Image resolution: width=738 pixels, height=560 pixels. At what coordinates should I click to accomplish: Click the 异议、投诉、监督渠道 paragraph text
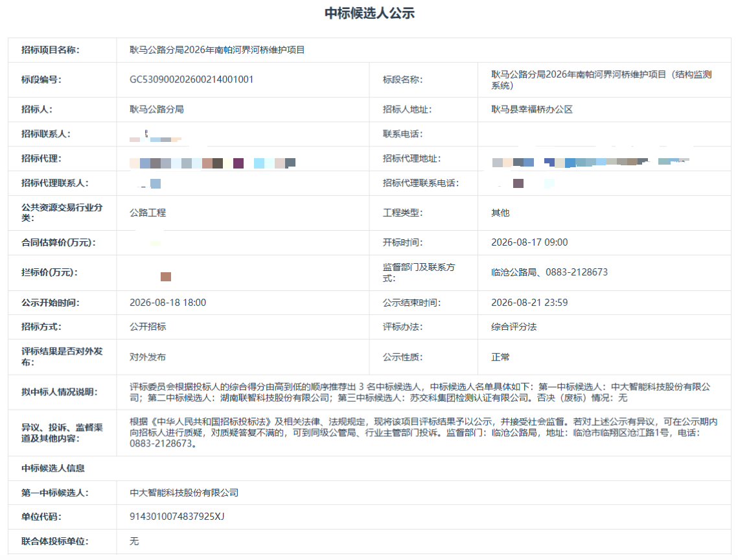click(x=424, y=432)
